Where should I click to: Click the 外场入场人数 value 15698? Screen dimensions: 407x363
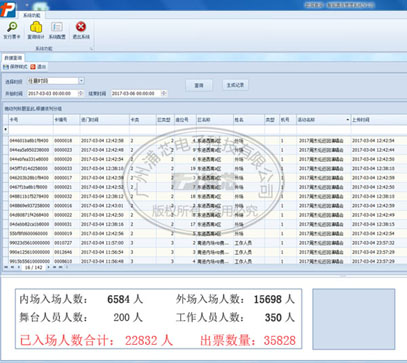click(x=267, y=299)
